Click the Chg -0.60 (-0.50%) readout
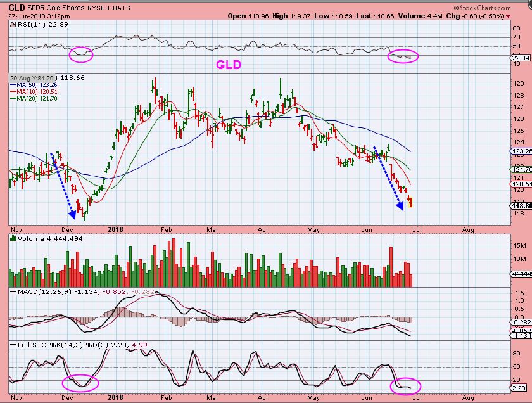532x403 pixels. (x=476, y=16)
